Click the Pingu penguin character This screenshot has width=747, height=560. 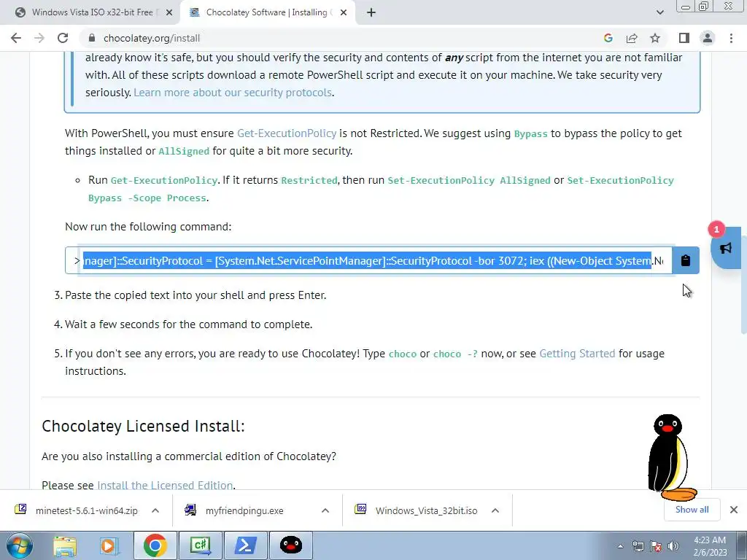[x=671, y=458]
